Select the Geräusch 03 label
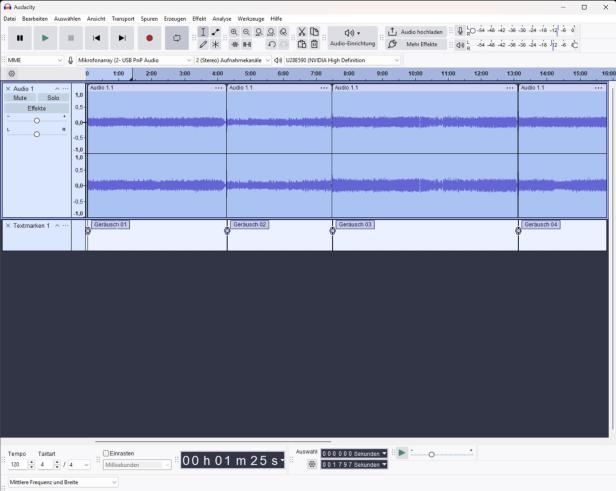 pos(355,224)
